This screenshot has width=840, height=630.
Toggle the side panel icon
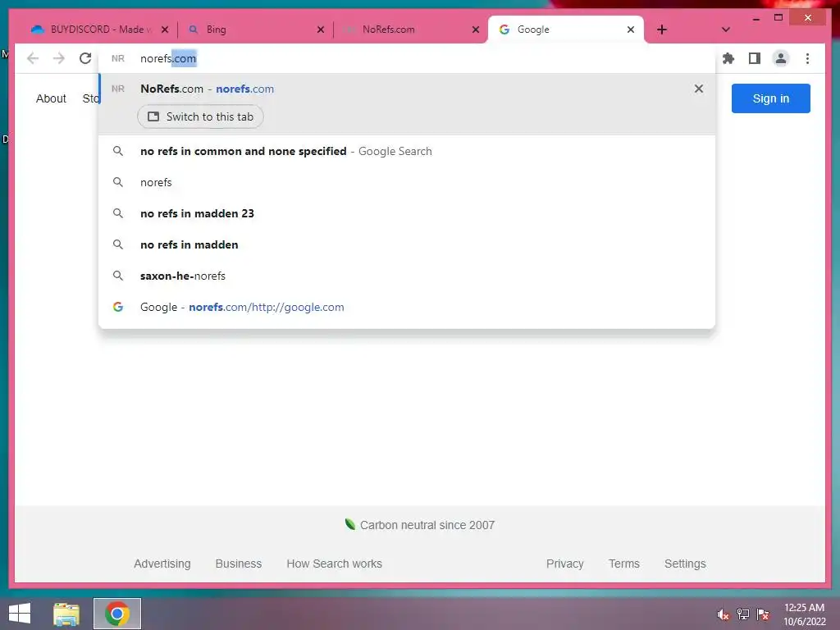[755, 58]
